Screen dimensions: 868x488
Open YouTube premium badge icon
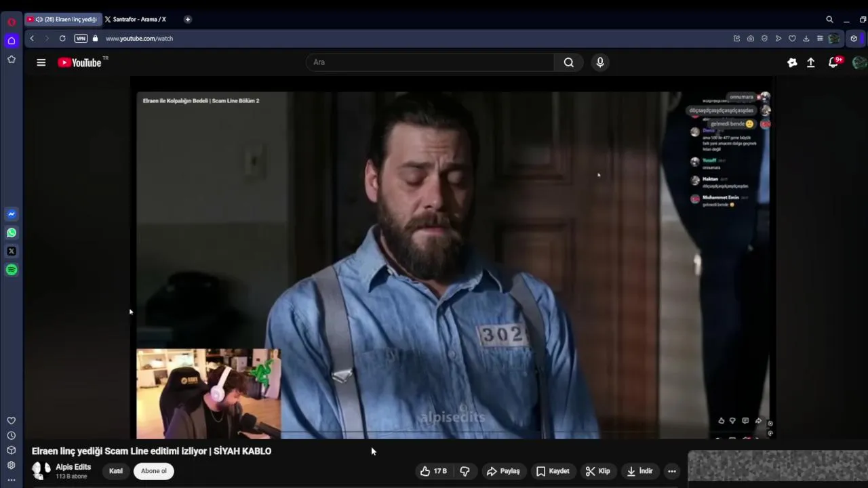click(x=792, y=62)
